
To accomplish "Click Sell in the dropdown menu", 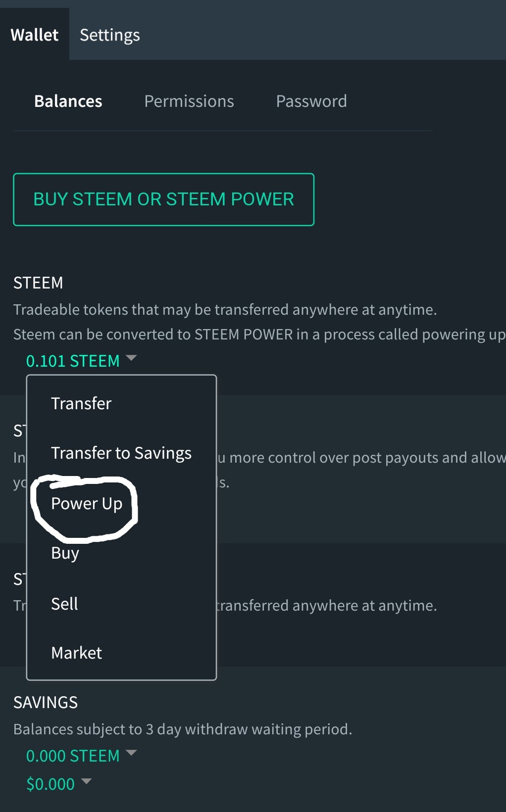I will point(64,604).
